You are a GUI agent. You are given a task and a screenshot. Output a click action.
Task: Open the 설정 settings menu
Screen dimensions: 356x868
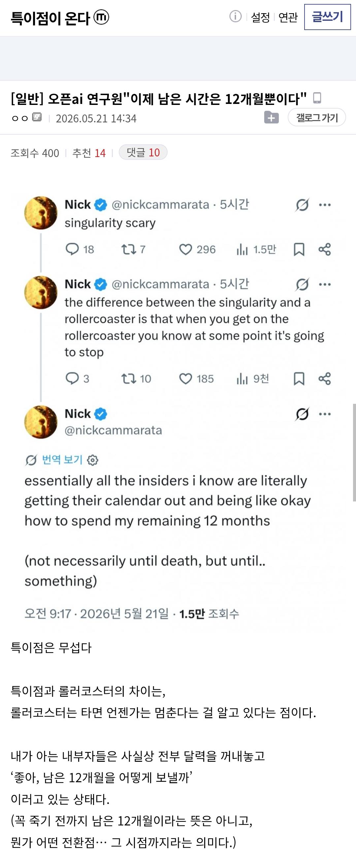tap(260, 17)
